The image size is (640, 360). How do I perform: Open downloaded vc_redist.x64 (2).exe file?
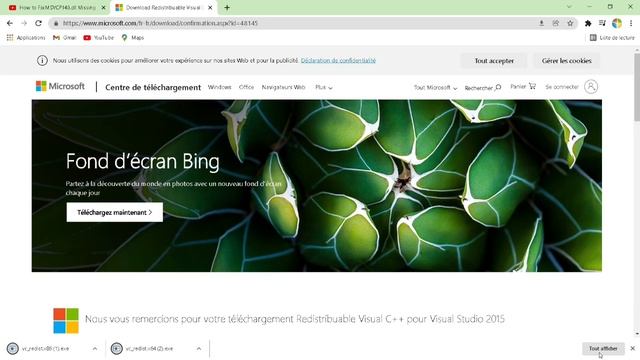tap(149, 349)
